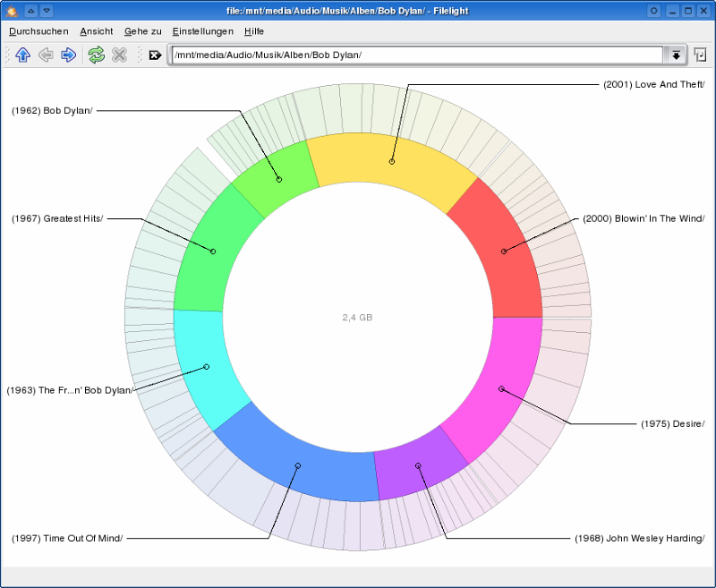
Task: Close the Filelight window
Action: (x=704, y=11)
